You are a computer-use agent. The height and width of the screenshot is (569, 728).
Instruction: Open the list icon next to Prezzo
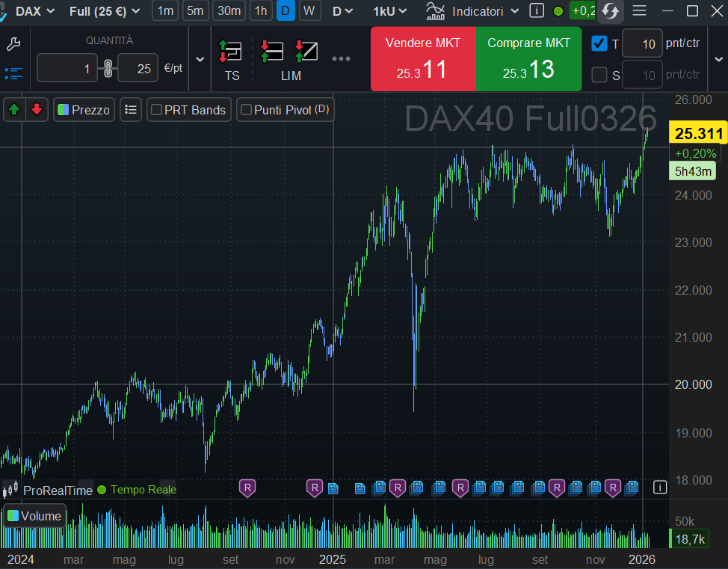coord(131,110)
